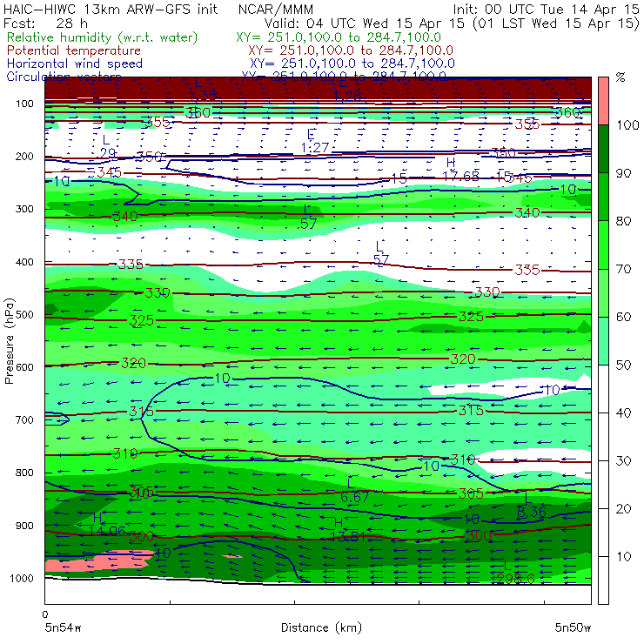Click the pink saturated humidity patch near 1000 hPa
Viewport: 644px width, 644px height.
(99, 560)
